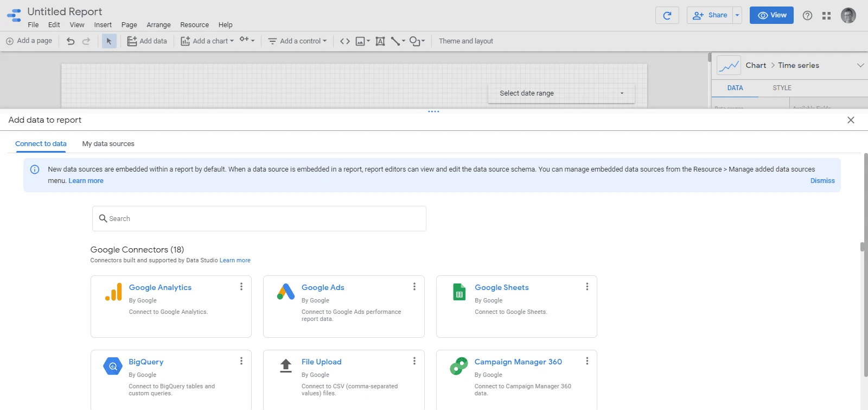Switch to My data sources tab
Viewport: 868px width, 410px height.
pyautogui.click(x=108, y=144)
